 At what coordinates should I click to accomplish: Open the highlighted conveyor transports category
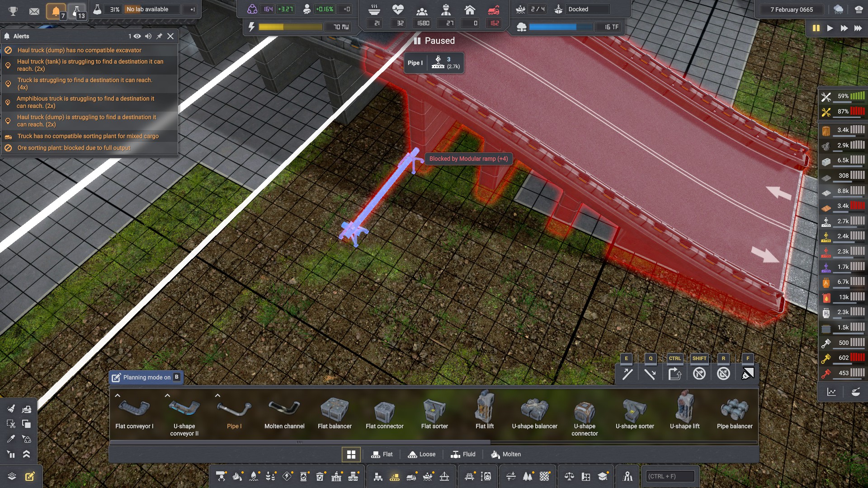[x=395, y=476]
